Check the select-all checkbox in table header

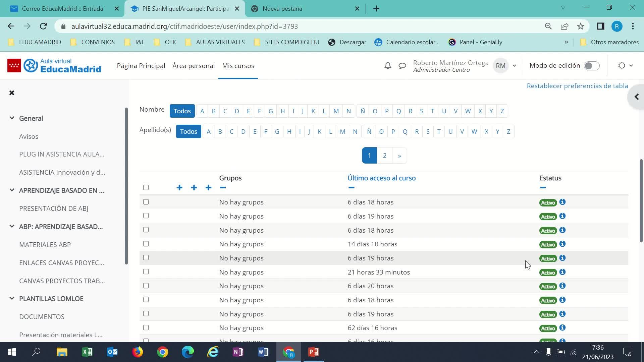coord(146,187)
